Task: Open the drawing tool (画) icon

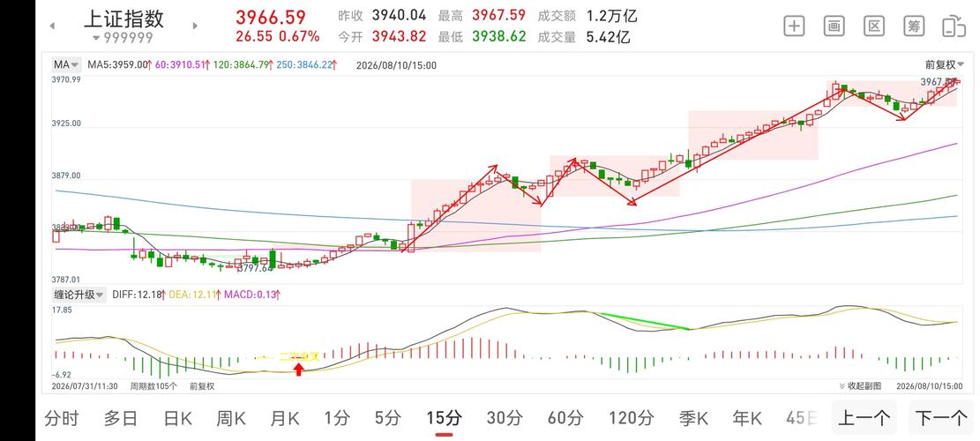Action: click(834, 26)
